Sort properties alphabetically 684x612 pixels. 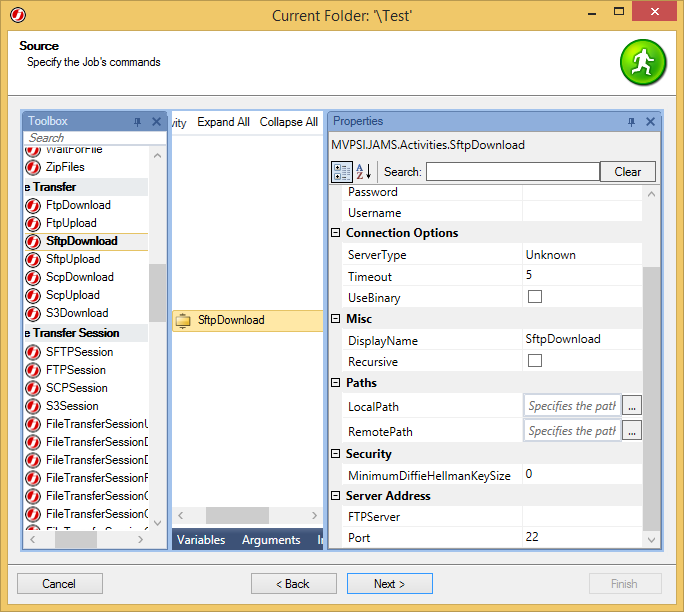[363, 172]
